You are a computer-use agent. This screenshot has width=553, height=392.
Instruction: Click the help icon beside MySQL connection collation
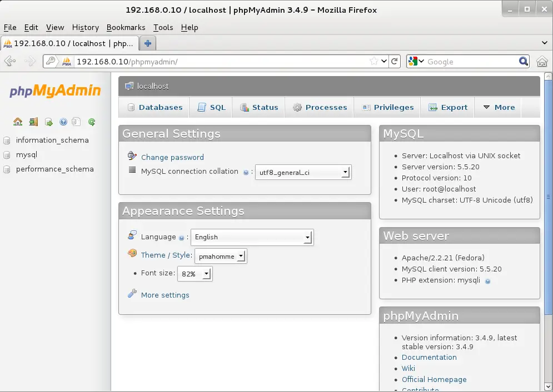click(246, 172)
